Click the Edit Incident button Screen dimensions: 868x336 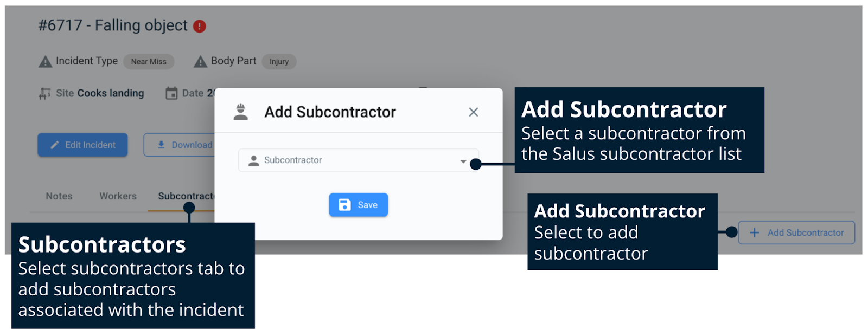pyautogui.click(x=82, y=145)
